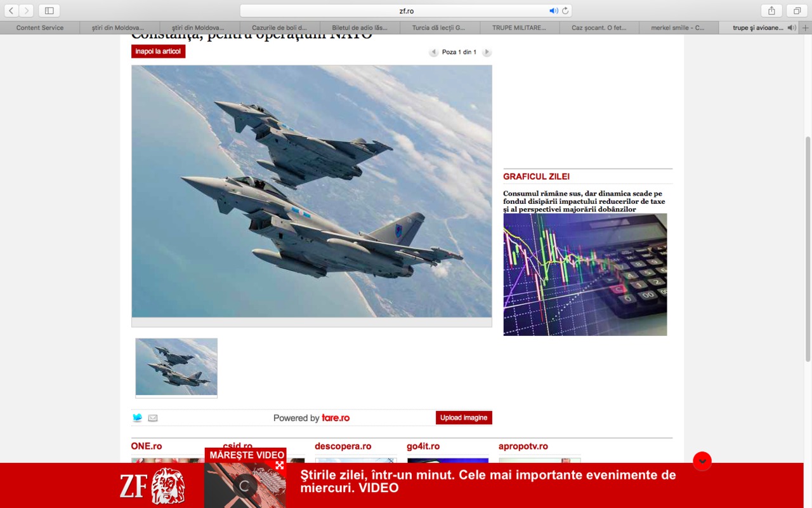Go back using Safari back arrow
This screenshot has width=812, height=508.
(11, 10)
